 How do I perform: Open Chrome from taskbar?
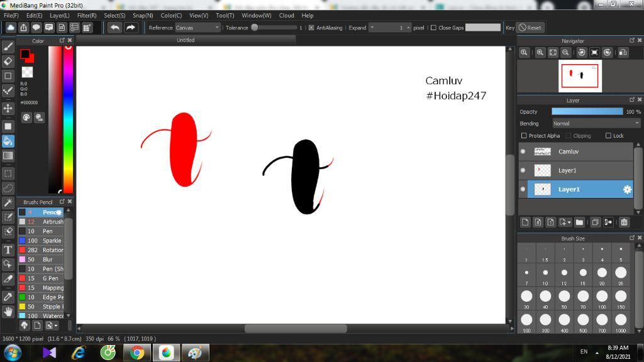pyautogui.click(x=137, y=353)
